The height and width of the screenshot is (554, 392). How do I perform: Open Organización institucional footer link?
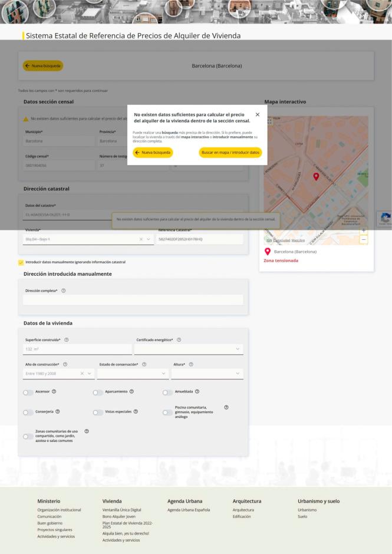pyautogui.click(x=59, y=510)
